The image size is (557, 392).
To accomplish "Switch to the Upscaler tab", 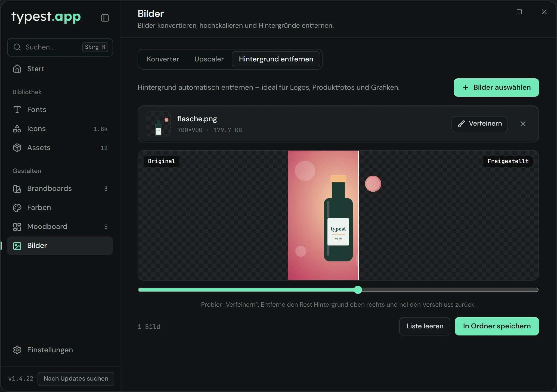I will (x=209, y=59).
